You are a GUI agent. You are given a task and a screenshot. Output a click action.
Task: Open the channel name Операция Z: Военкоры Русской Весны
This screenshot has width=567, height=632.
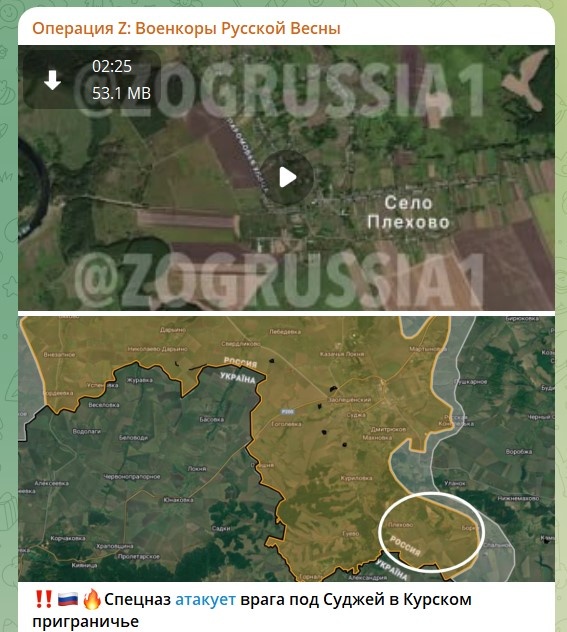(x=186, y=29)
